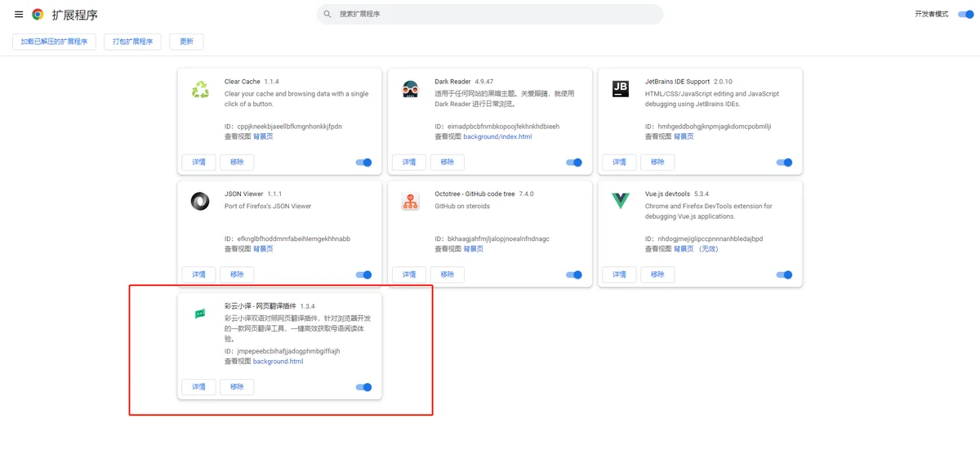The width and height of the screenshot is (980, 450).
Task: Open Octotree 背景页 link
Action: click(x=474, y=249)
